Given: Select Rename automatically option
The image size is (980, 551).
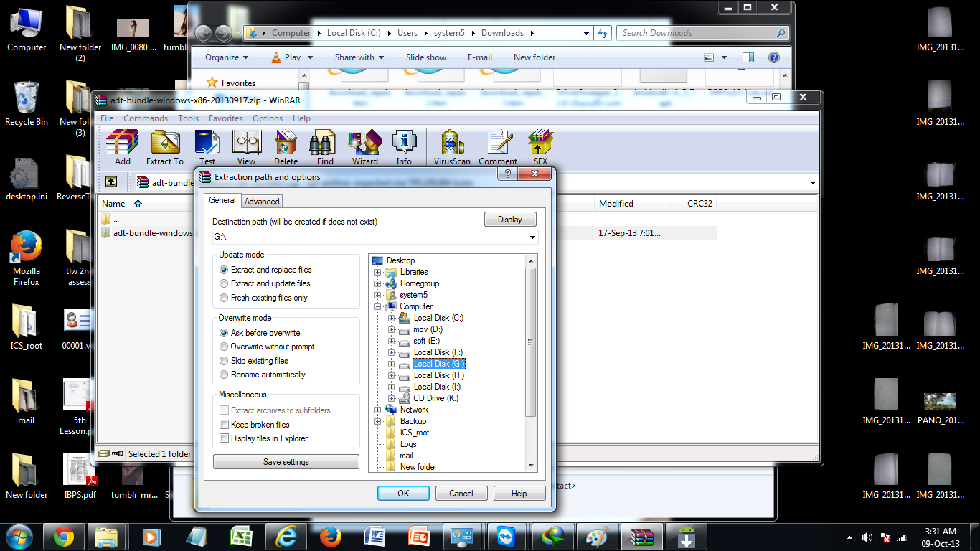Looking at the screenshot, I should tap(263, 375).
